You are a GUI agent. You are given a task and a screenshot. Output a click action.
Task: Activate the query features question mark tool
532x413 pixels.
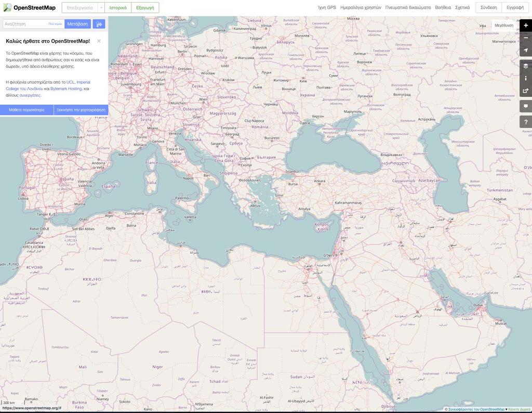tap(526, 122)
